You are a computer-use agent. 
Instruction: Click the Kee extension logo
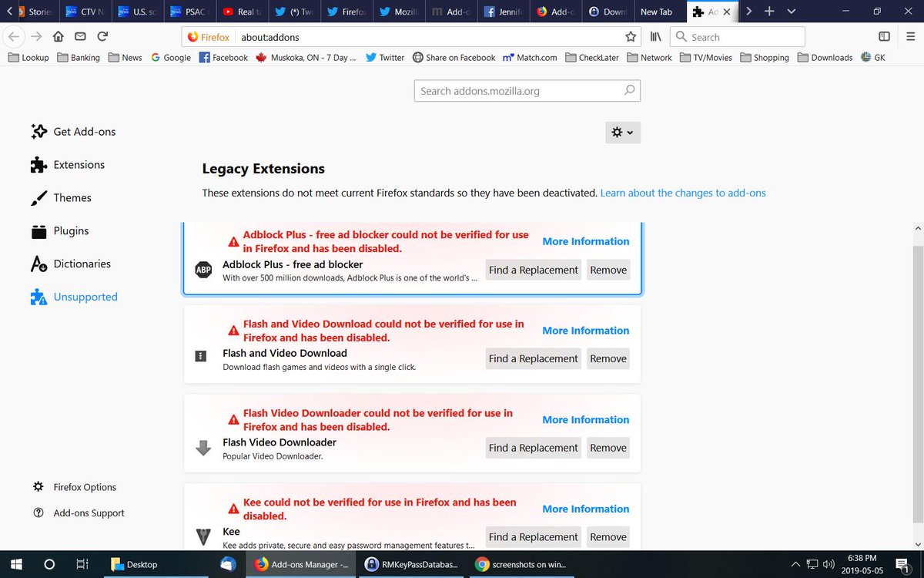click(203, 537)
